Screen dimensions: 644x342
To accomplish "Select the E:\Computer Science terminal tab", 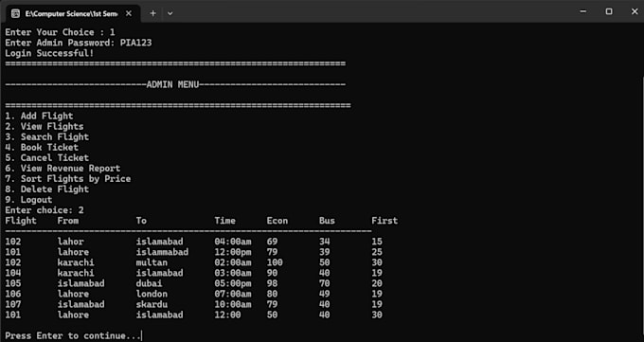I will 72,13.
